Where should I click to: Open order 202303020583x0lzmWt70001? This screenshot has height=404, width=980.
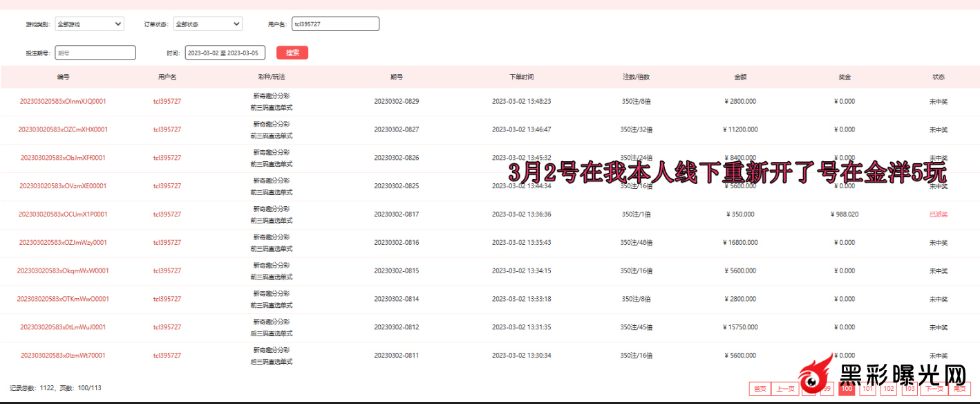tap(63, 356)
